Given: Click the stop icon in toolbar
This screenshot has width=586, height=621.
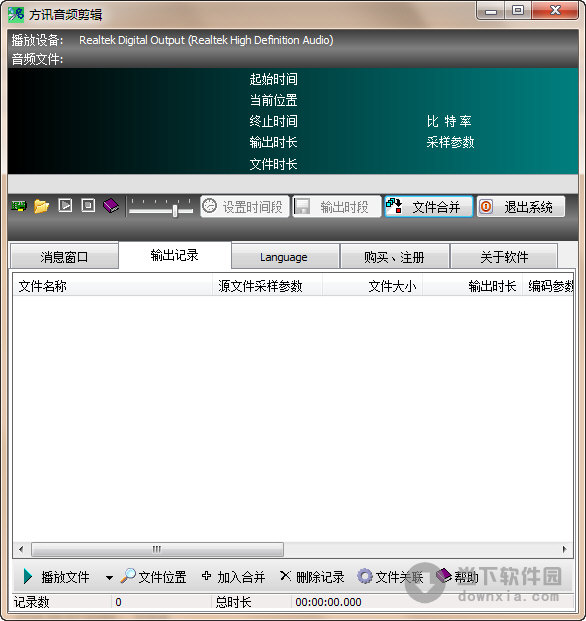Looking at the screenshot, I should (88, 206).
